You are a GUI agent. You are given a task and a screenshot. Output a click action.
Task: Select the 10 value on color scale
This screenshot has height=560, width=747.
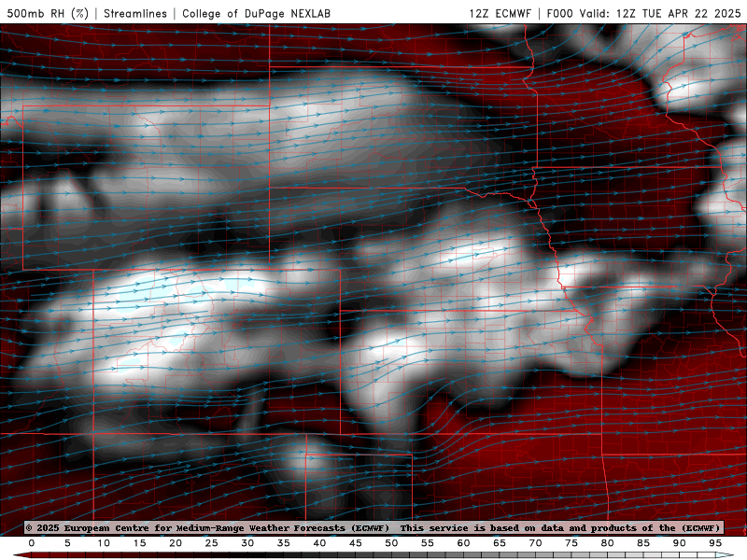click(104, 543)
